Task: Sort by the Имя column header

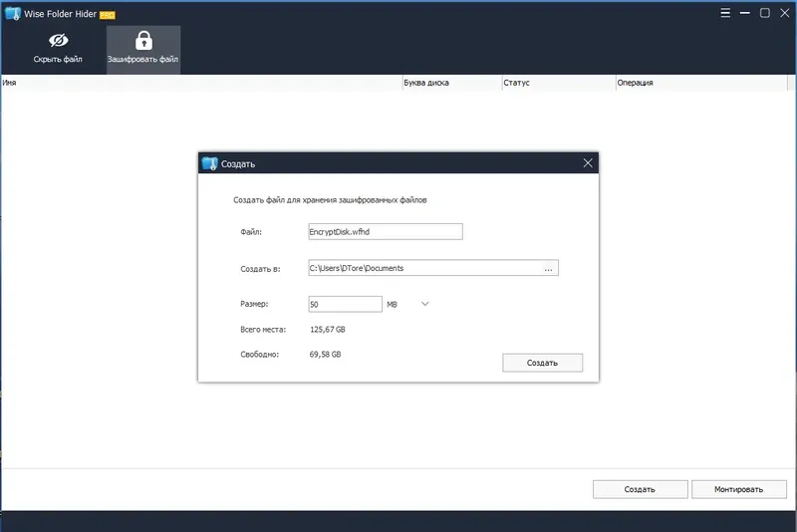Action: click(201, 83)
